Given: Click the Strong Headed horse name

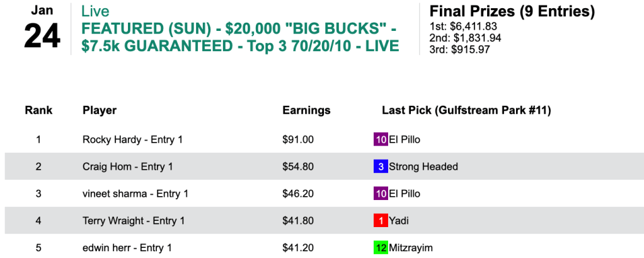Looking at the screenshot, I should 423,167.
